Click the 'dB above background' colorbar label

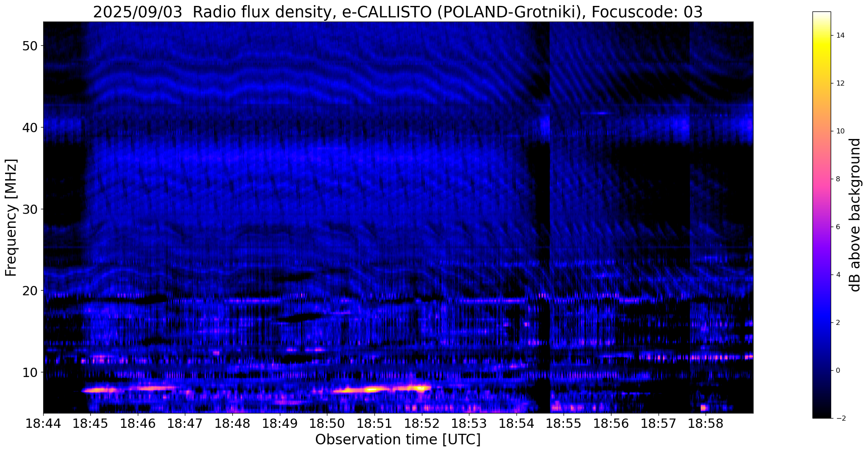[x=855, y=215]
